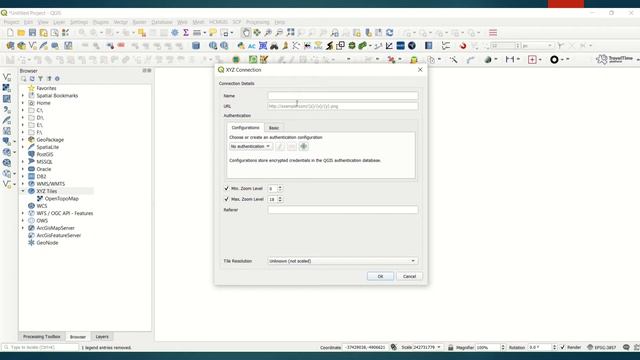Click the black circle toolbar icon
The height and width of the screenshot is (360, 640).
pyautogui.click(x=554, y=60)
